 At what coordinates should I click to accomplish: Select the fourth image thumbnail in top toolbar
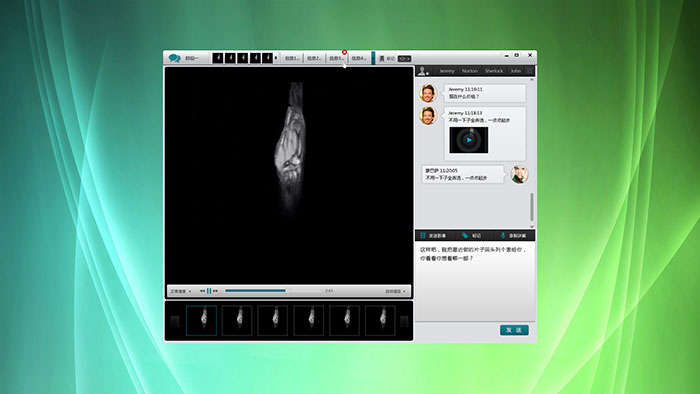tap(255, 58)
